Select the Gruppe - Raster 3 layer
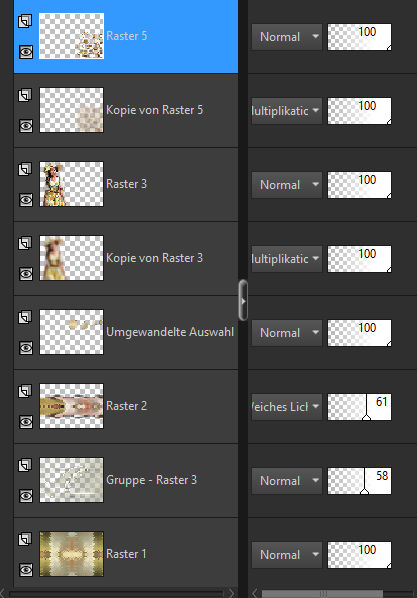417x598 pixels. [x=126, y=480]
